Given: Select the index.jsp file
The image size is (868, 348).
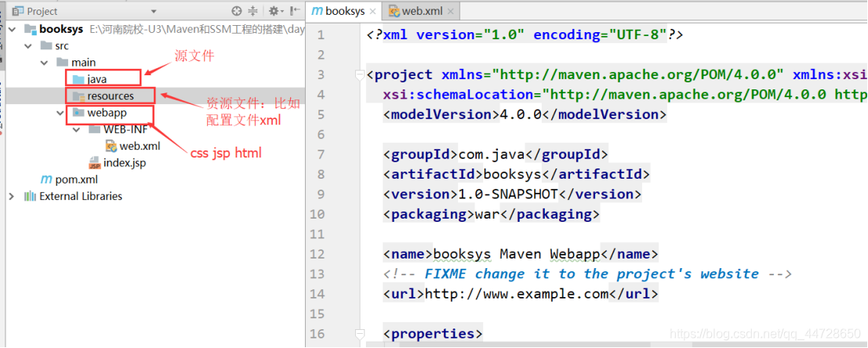Looking at the screenshot, I should pos(117,163).
